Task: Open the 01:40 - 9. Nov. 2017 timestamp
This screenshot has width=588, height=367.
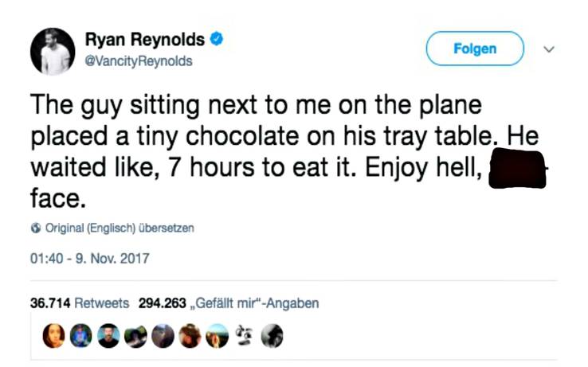Action: (89, 258)
